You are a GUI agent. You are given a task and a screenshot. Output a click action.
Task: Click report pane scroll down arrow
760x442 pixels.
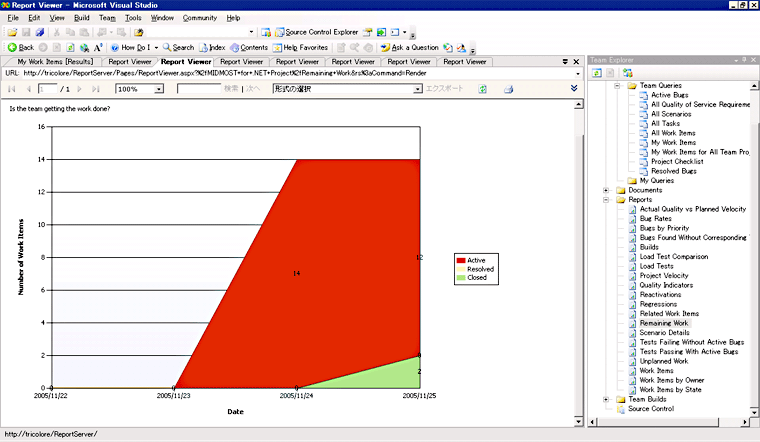coord(578,421)
